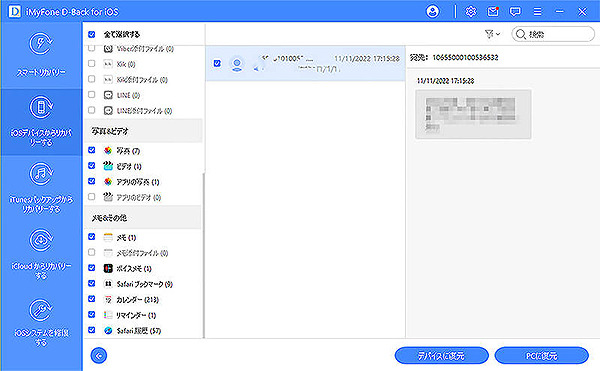Uncheck the message row checkbox
This screenshot has width=600, height=371.
pyautogui.click(x=217, y=63)
